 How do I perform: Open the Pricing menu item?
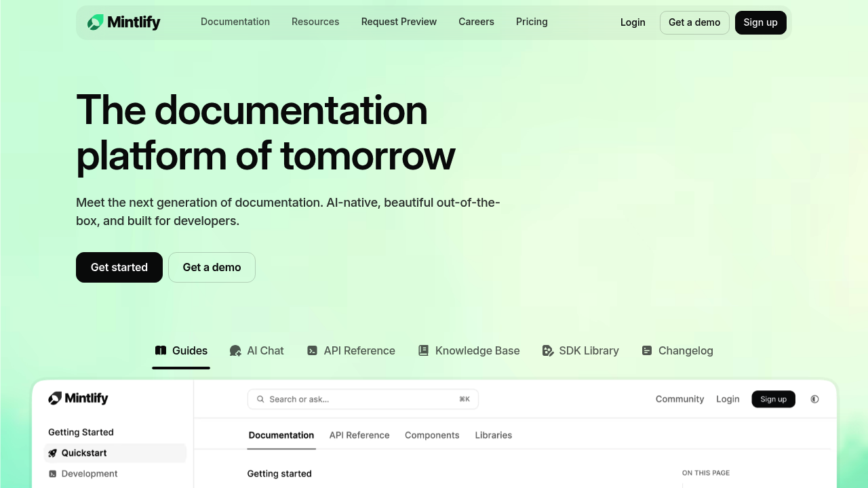[x=532, y=22]
